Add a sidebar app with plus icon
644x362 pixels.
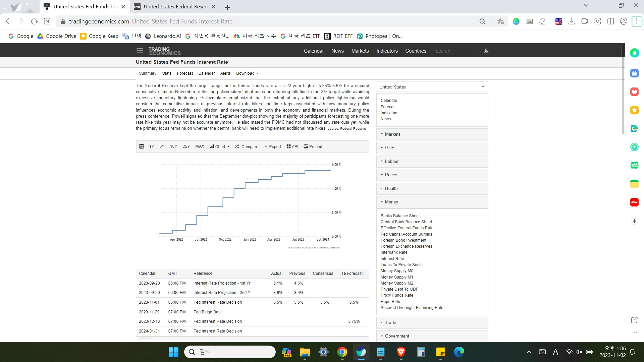634,221
